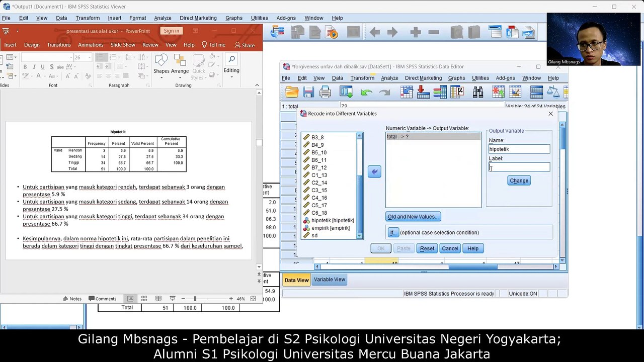The height and width of the screenshot is (362, 644).
Task: Print from the Data Editor toolbar
Action: 325,92
